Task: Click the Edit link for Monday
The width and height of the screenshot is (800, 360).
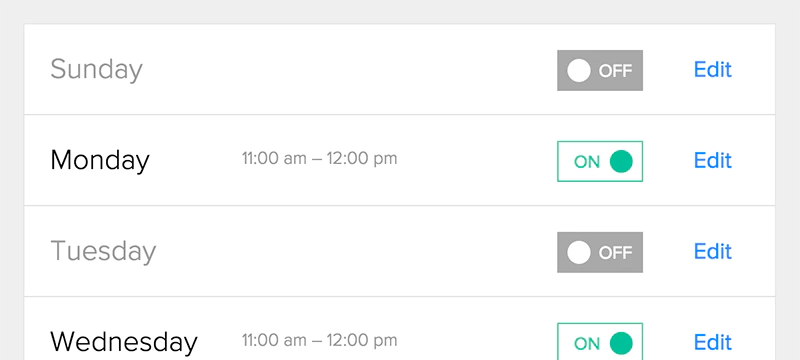Action: click(712, 161)
